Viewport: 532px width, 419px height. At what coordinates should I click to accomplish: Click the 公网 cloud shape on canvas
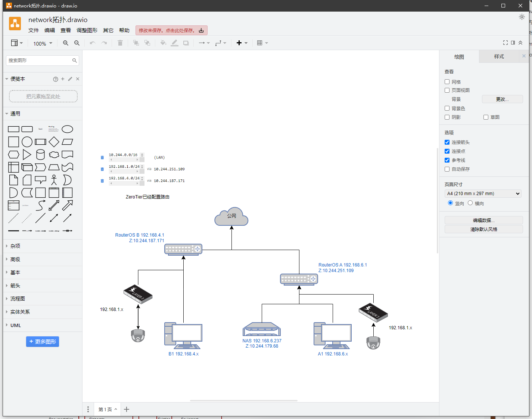[x=231, y=216]
